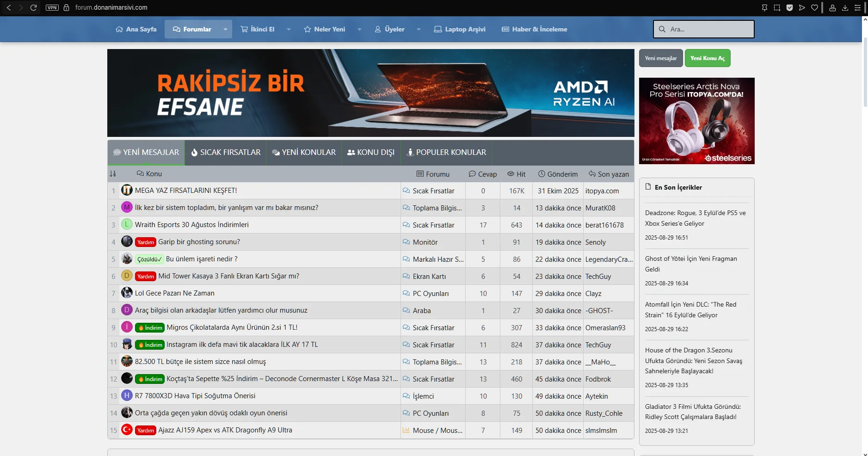Expand the İkinci El dropdown arrow
868x456 pixels.
tap(289, 29)
